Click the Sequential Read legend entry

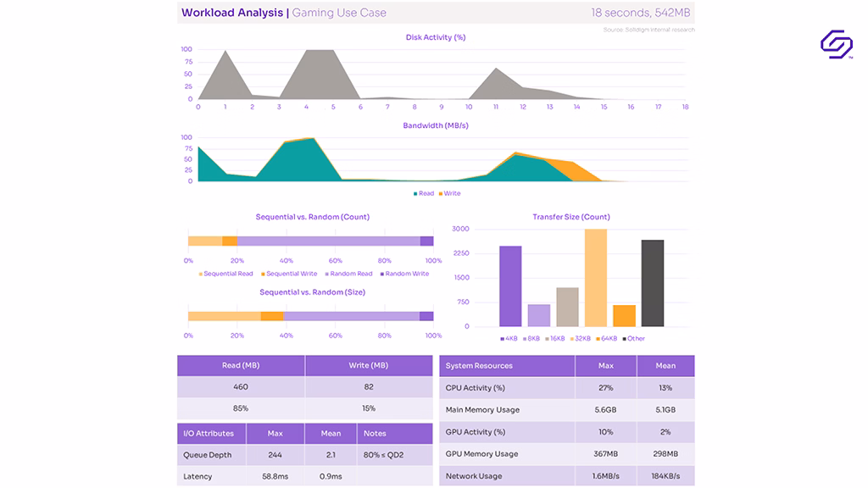225,274
